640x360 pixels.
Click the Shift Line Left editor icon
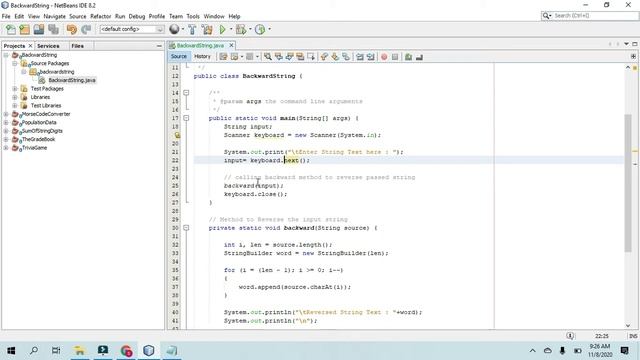(360, 57)
